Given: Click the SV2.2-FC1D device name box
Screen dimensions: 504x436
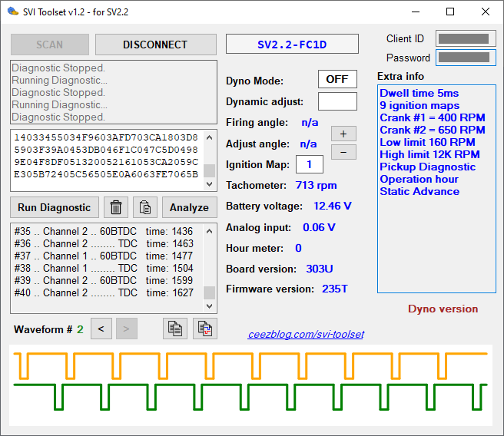Looking at the screenshot, I should (x=292, y=44).
